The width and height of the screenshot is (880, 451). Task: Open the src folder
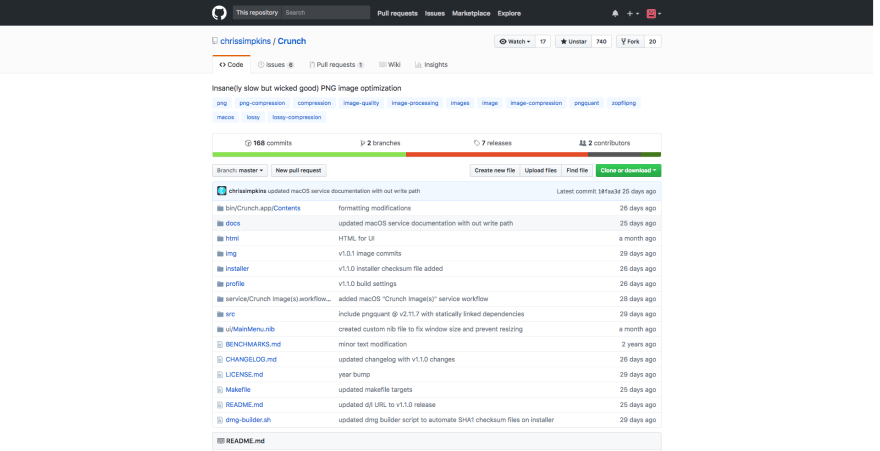pyautogui.click(x=230, y=314)
